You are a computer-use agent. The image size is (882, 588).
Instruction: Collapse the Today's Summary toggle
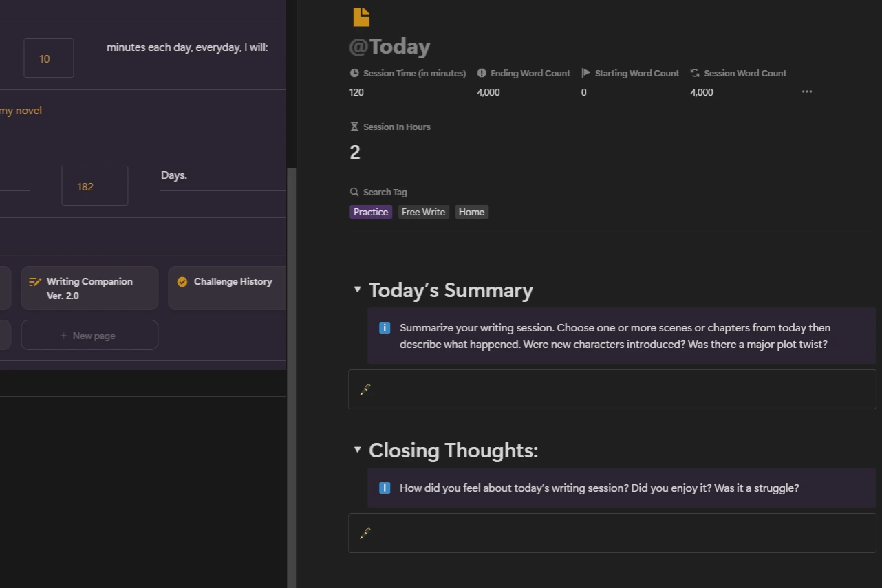click(x=357, y=290)
